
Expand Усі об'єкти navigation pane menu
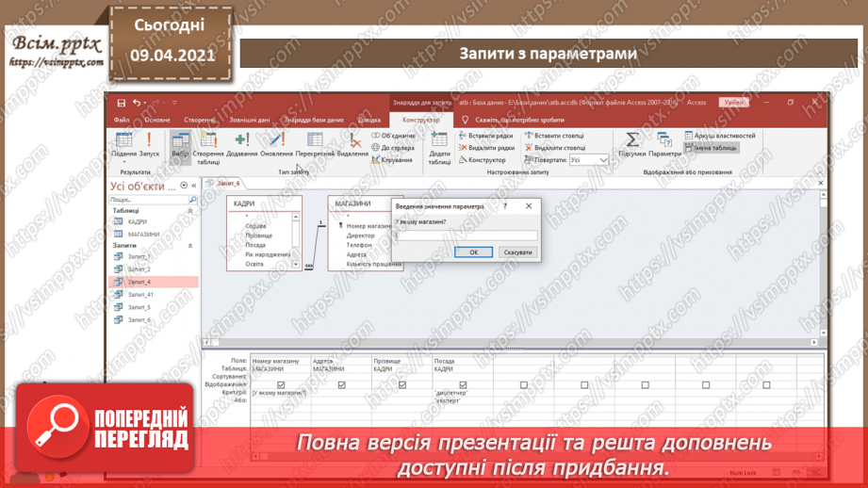click(184, 186)
